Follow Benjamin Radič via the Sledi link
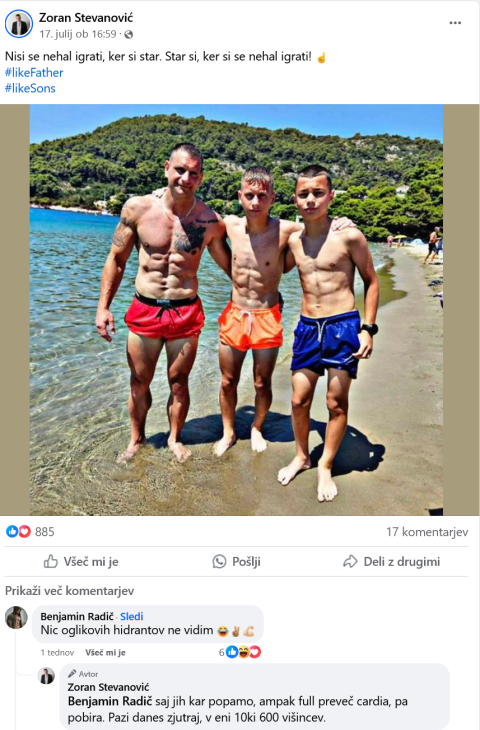The width and height of the screenshot is (480, 730). coord(132,616)
